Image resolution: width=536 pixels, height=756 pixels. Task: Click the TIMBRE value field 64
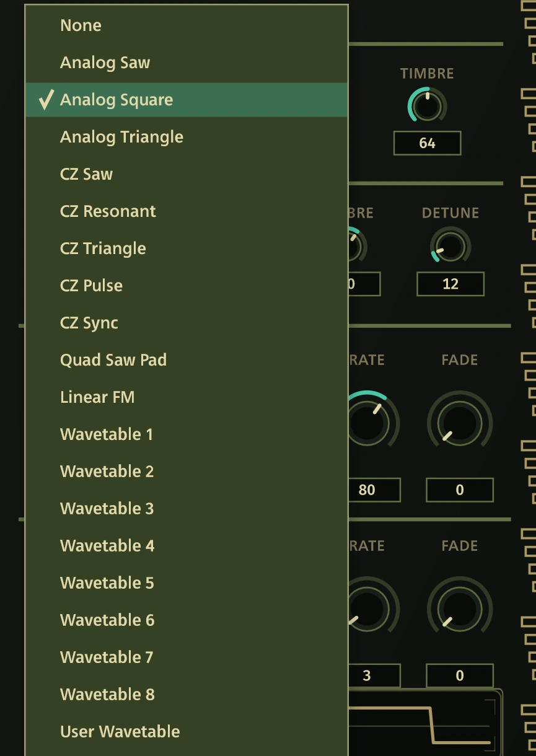point(427,143)
